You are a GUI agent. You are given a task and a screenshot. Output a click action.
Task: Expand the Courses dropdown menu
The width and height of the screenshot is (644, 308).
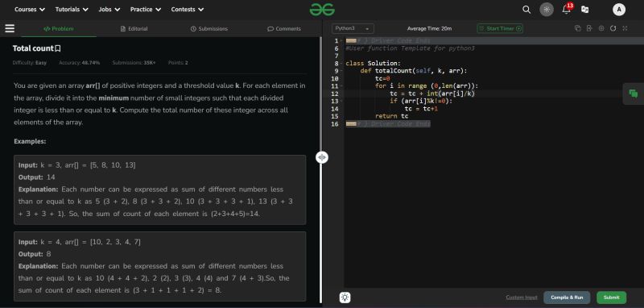point(30,9)
